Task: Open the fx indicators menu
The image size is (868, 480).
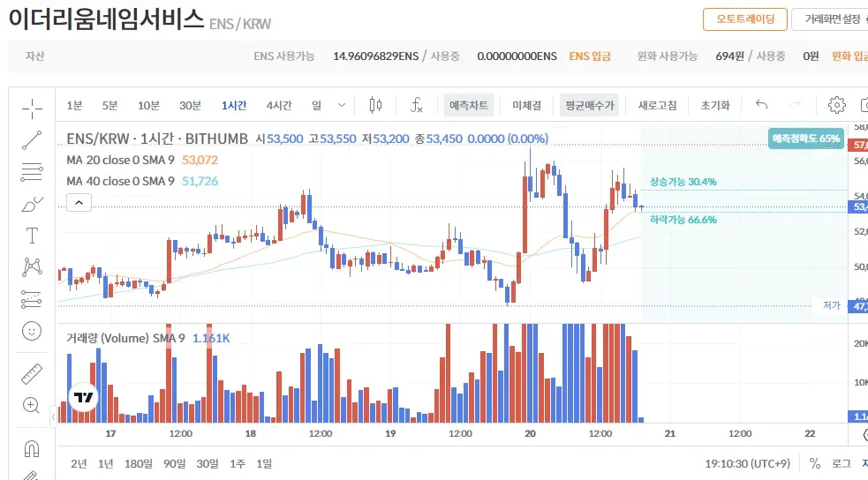Action: (417, 106)
